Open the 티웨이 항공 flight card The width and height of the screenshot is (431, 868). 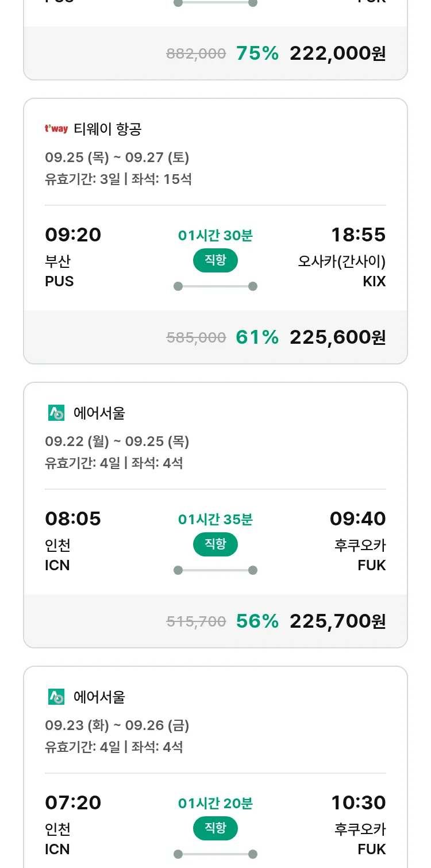(107, 129)
